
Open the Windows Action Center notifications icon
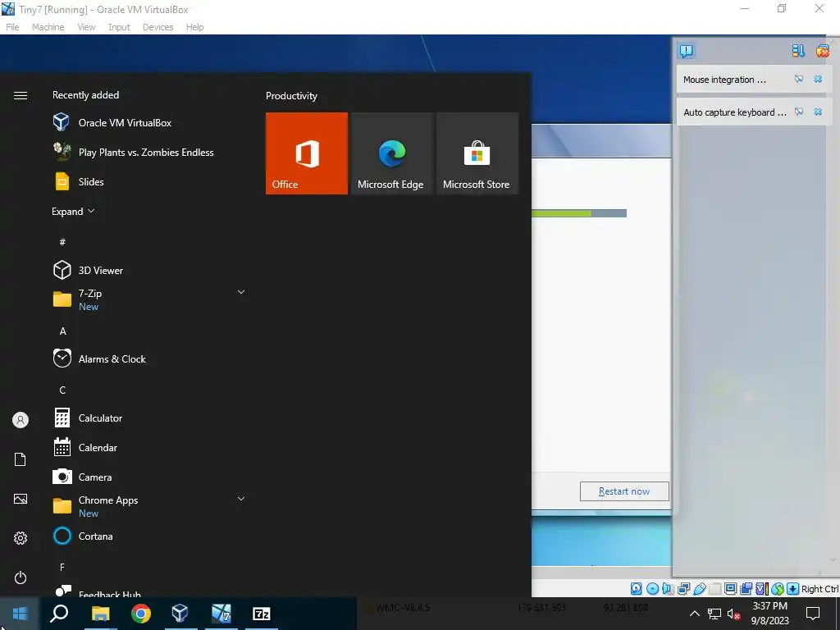tap(813, 614)
